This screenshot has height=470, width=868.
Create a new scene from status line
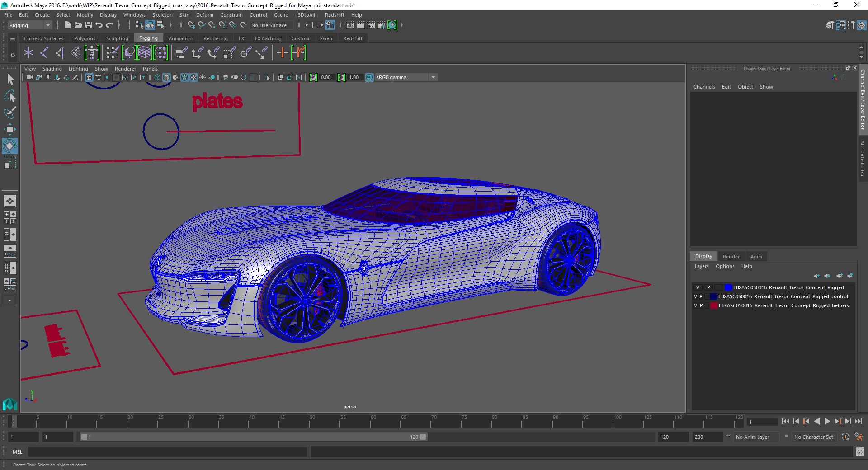pos(67,25)
